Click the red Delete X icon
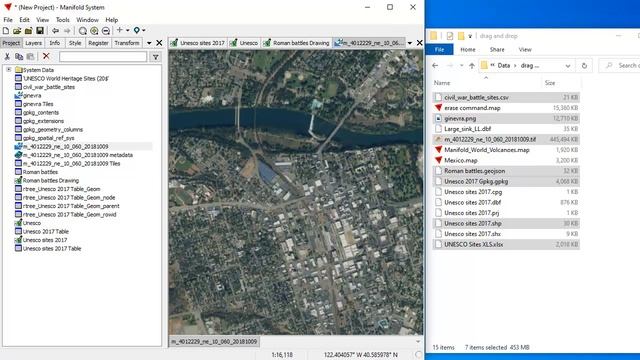This screenshot has height=360, width=640. tap(46, 56)
